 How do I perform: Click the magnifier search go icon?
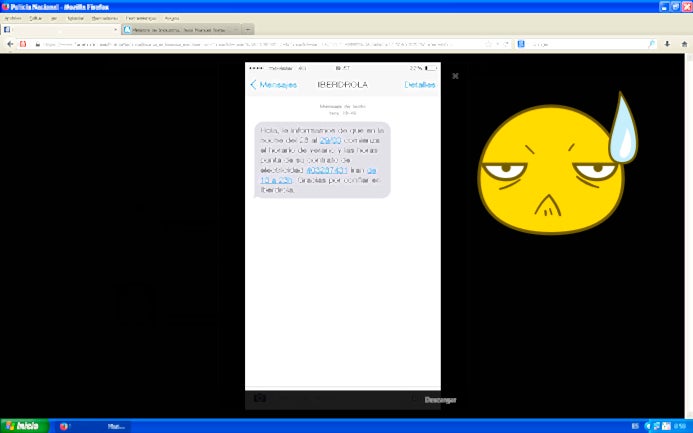click(x=651, y=44)
